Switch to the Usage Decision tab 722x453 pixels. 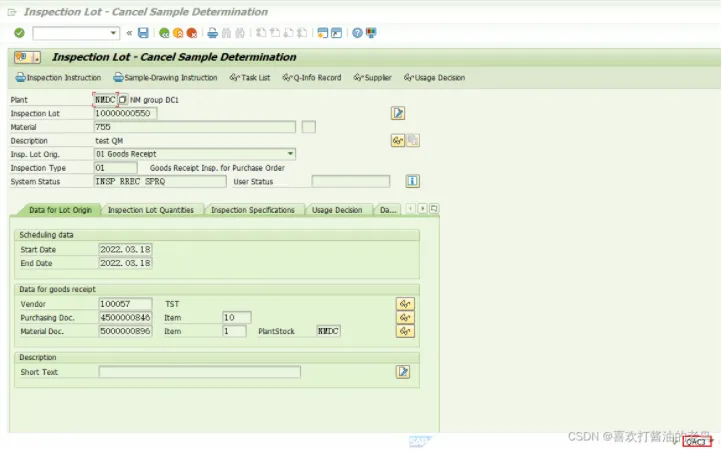pyautogui.click(x=337, y=210)
